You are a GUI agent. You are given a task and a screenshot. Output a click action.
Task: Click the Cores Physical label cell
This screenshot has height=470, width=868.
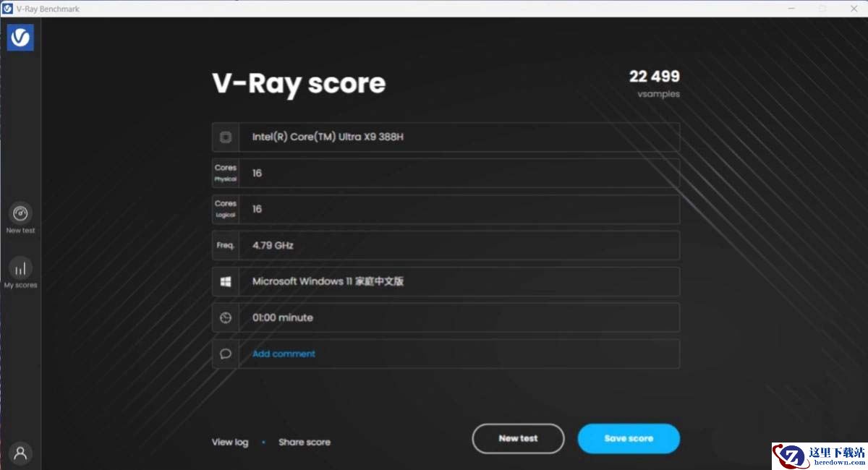(226, 174)
